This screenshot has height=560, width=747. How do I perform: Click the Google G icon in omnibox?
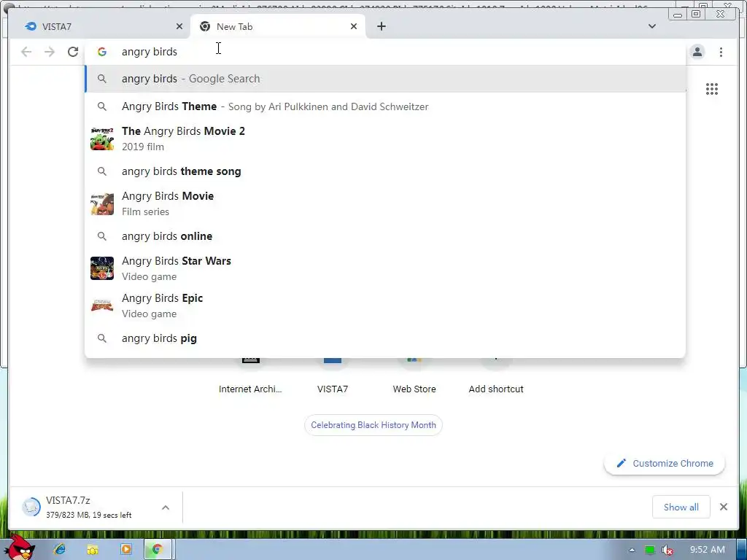[102, 52]
